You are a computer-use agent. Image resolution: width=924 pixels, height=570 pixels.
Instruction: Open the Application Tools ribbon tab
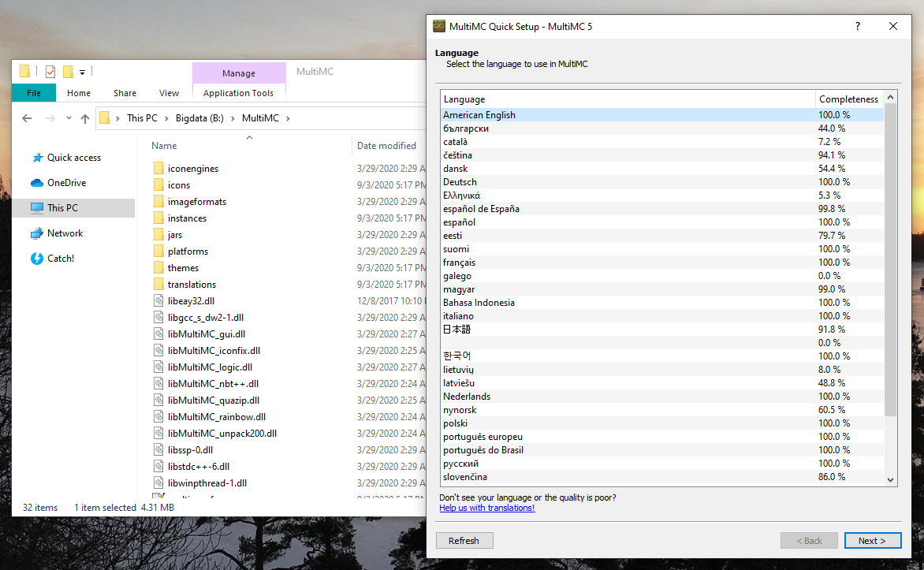tap(239, 92)
